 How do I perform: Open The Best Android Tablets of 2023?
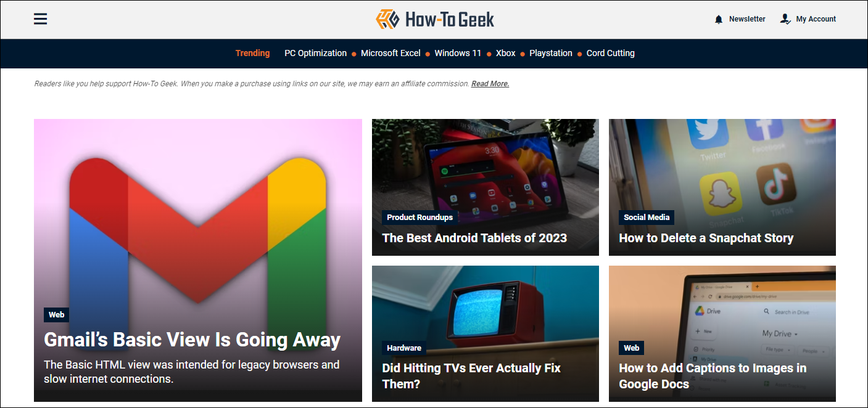474,238
